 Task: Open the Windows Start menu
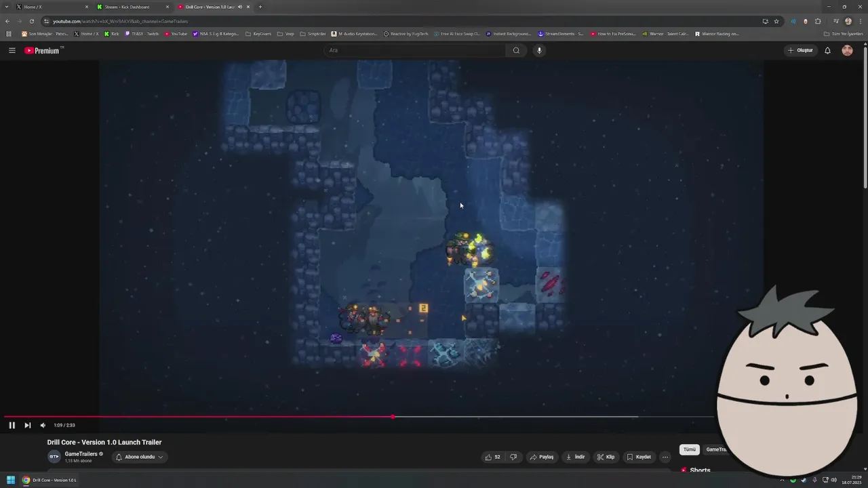[x=11, y=480]
